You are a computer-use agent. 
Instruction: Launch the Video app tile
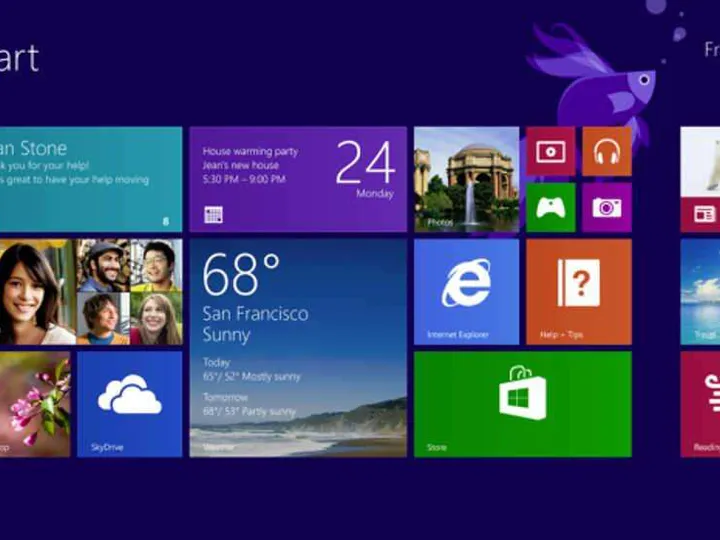pyautogui.click(x=551, y=151)
